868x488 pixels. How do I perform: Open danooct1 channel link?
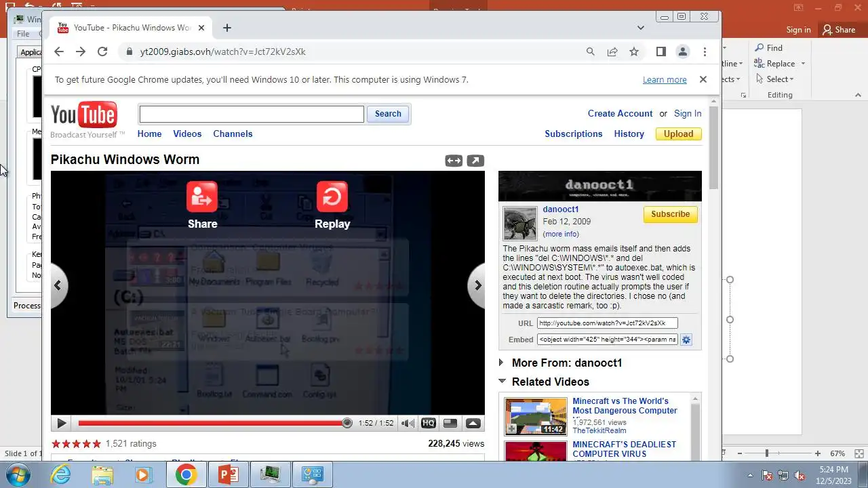click(561, 209)
